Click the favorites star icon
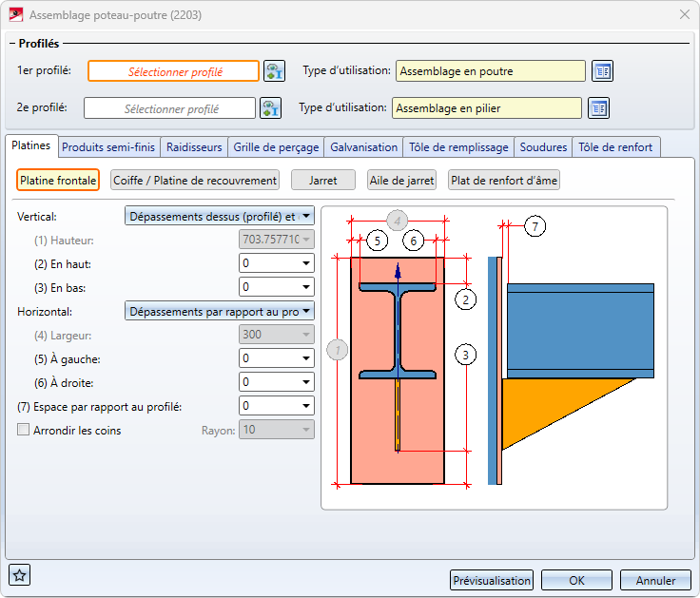Viewport: 700px width, 598px height. click(19, 575)
